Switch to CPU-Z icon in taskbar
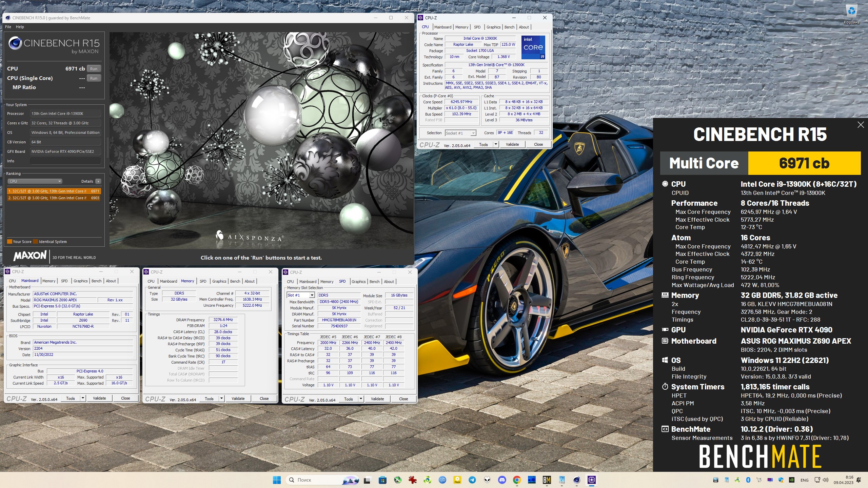 click(592, 480)
